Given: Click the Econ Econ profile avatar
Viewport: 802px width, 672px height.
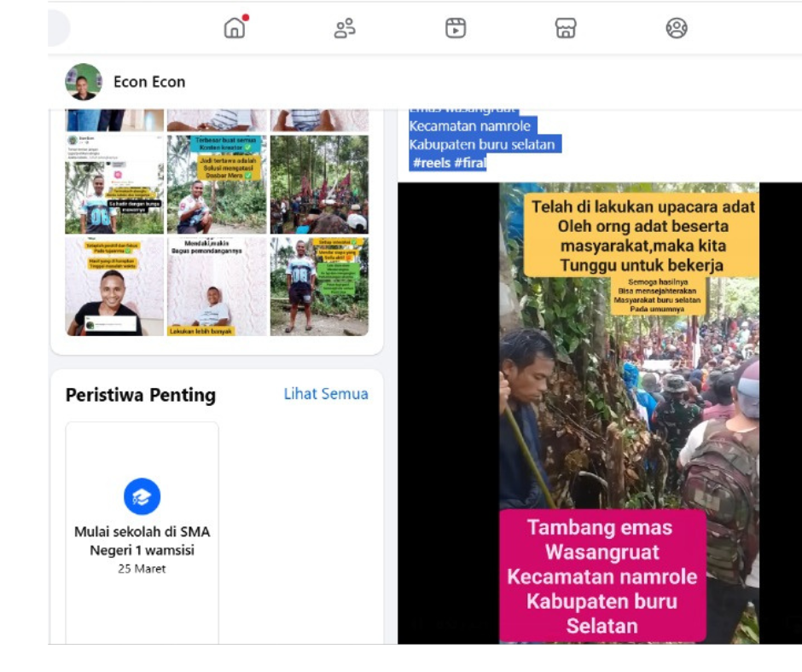Looking at the screenshot, I should (84, 82).
